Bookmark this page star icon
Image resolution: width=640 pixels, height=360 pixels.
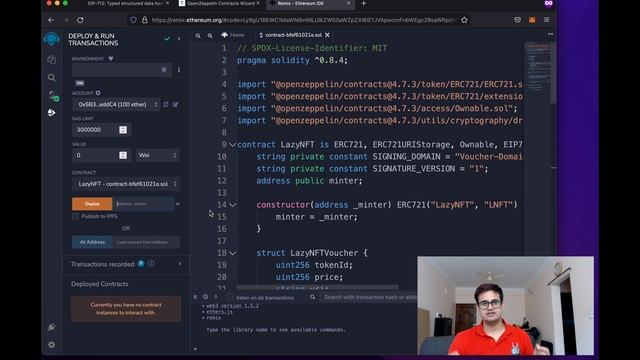tap(464, 20)
